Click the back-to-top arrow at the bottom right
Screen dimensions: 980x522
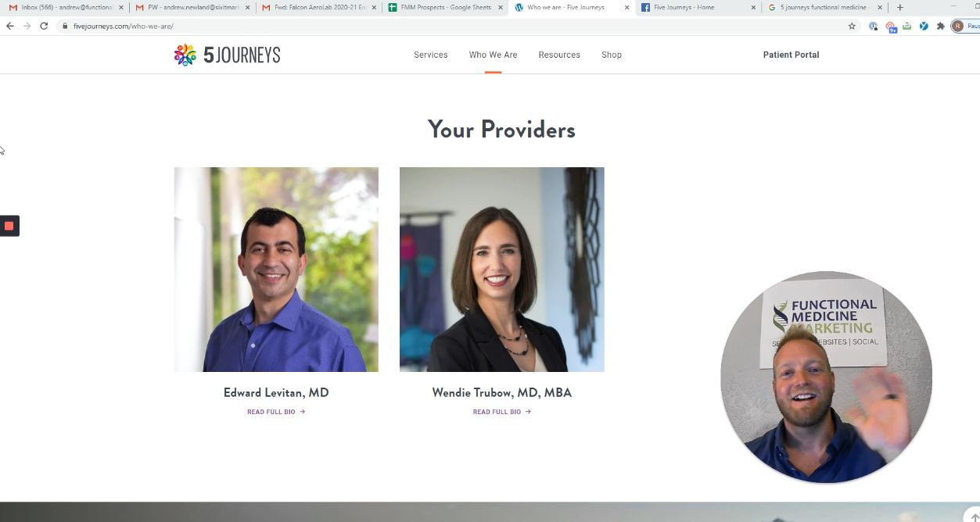coord(974,517)
